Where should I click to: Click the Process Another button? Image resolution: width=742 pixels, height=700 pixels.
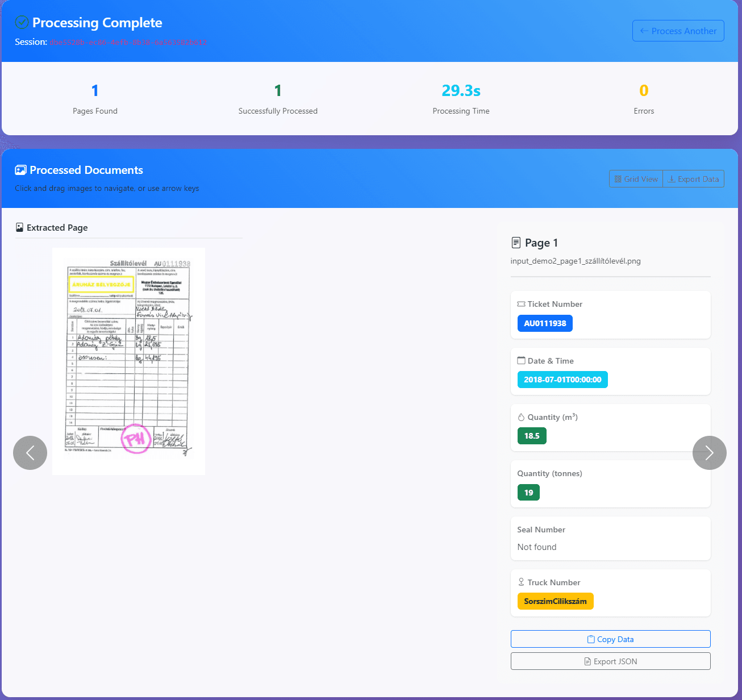pos(678,31)
